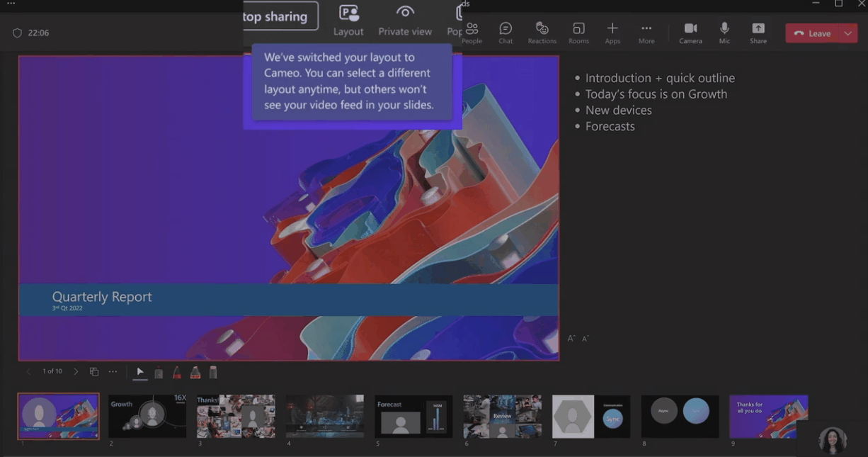Viewport: 868px width, 457px height.
Task: Open the More actions menu in meeting toolbar
Action: (x=646, y=33)
